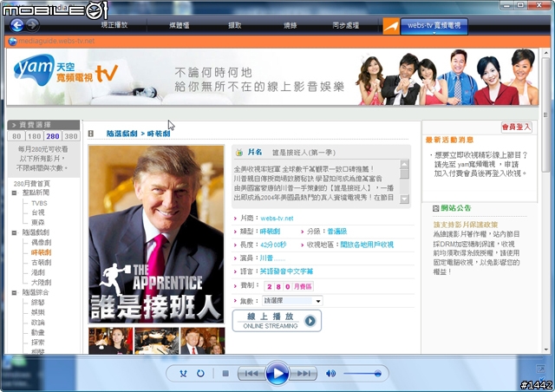Image resolution: width=555 pixels, height=392 pixels.
Task: Collapse the 隨選戲劇 tree node in sidebar
Action: (x=14, y=232)
